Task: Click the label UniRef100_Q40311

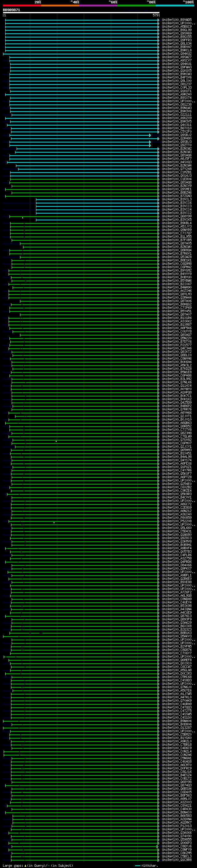Action: 177,125
